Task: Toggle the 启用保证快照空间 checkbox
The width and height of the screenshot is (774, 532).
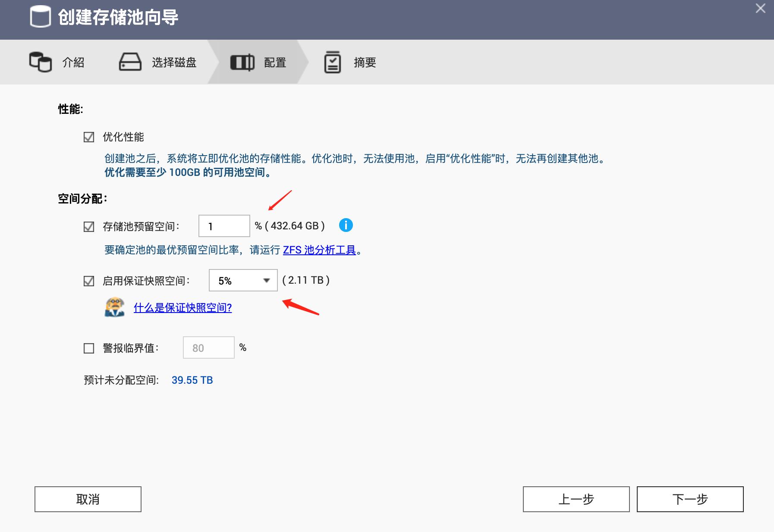Action: [88, 280]
